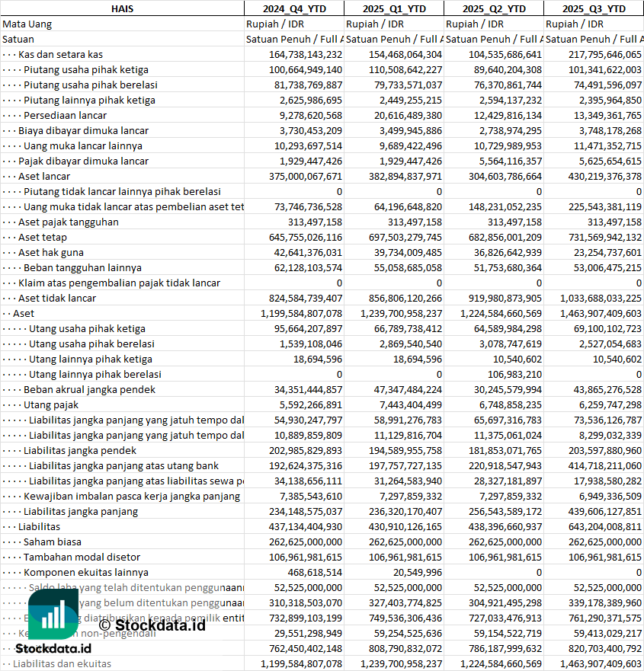Screen dimensions: 644x671
Task: Click cell value 181,853,071,765
Action: point(505,451)
